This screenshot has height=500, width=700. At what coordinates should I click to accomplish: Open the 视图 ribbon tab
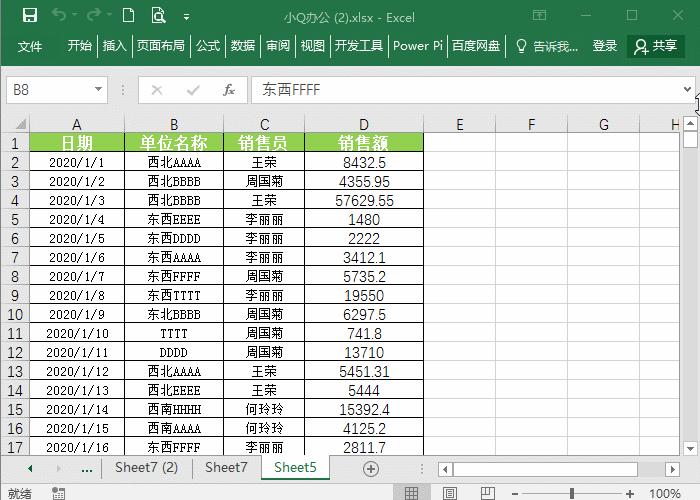click(x=312, y=46)
